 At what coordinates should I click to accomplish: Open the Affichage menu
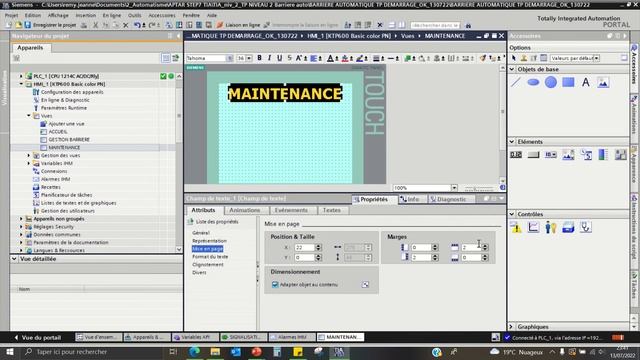pos(58,15)
